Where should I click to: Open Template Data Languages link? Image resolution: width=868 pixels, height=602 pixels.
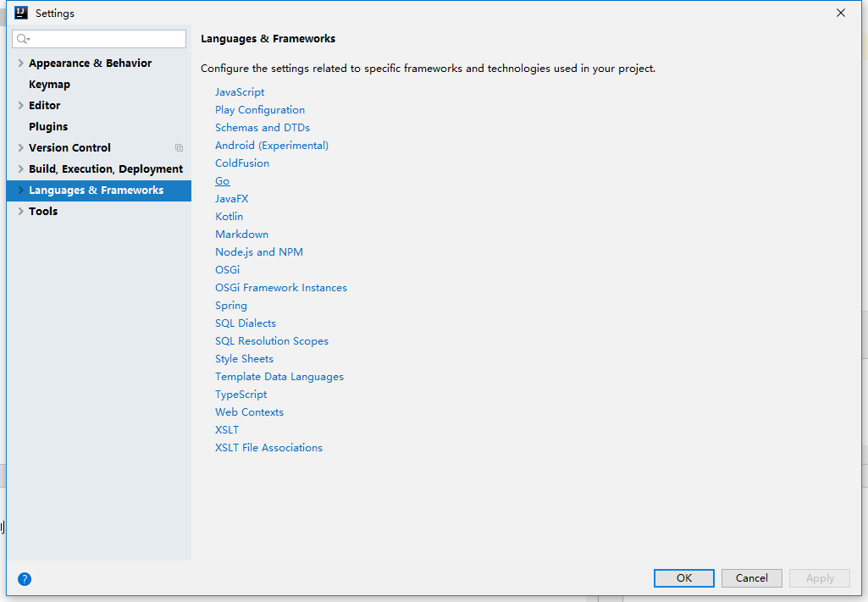click(279, 377)
